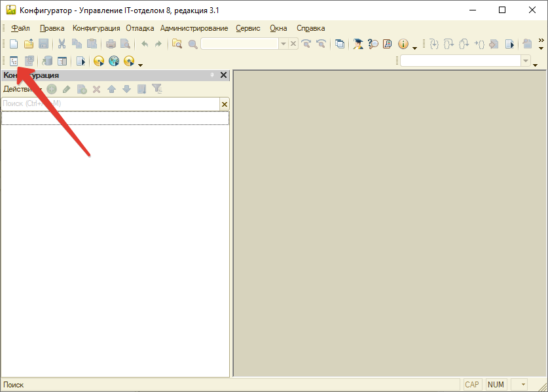Viewport: 548px width, 392px height.
Task: Click the globe web client launch icon
Action: 114,61
